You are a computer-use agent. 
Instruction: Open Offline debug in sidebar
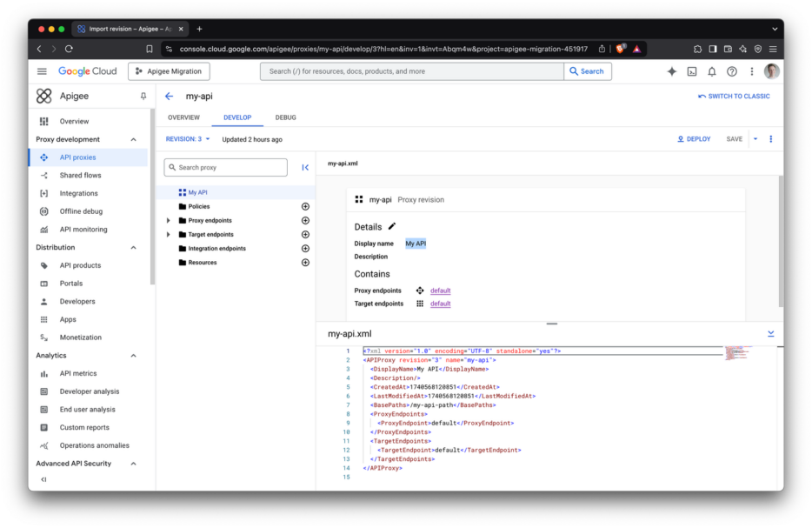pyautogui.click(x=88, y=211)
